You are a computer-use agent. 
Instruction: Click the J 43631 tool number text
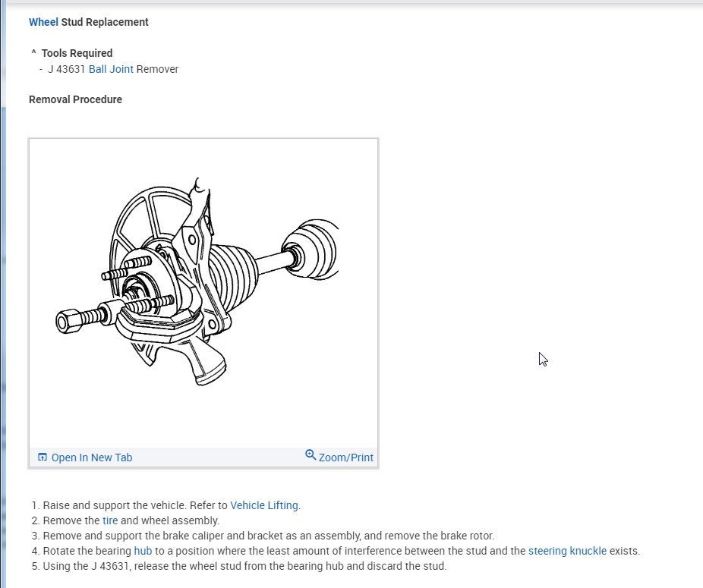[66, 69]
